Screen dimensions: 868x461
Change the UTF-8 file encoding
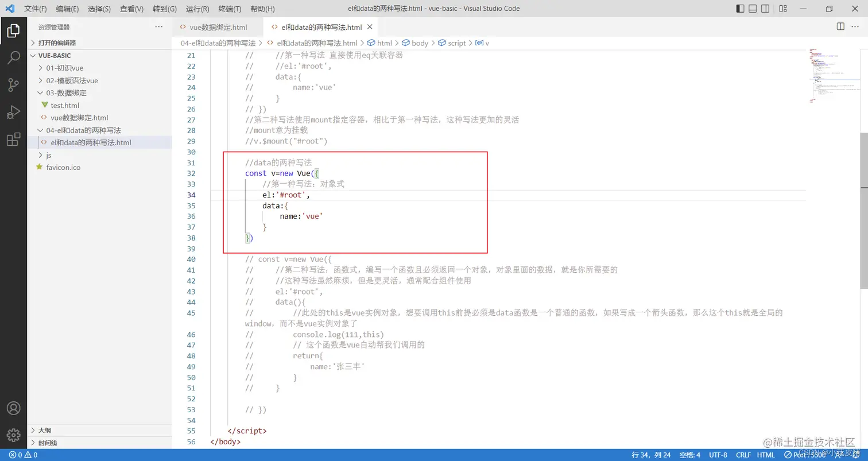(x=718, y=455)
